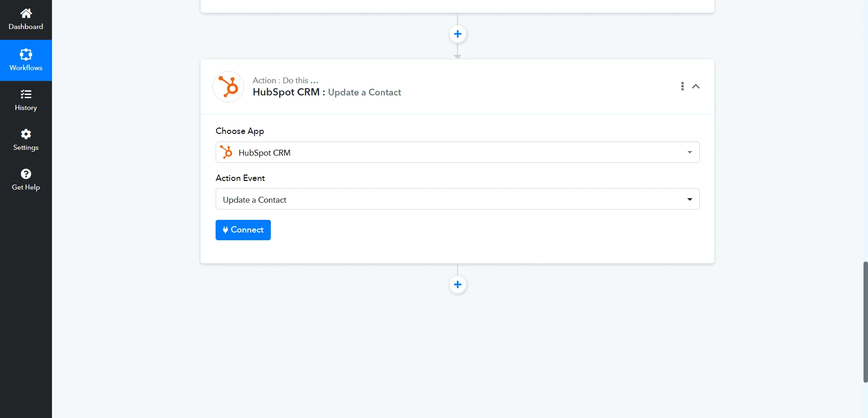Screen dimensions: 868x418
Task: Open the Choose App dropdown
Action: (x=458, y=152)
